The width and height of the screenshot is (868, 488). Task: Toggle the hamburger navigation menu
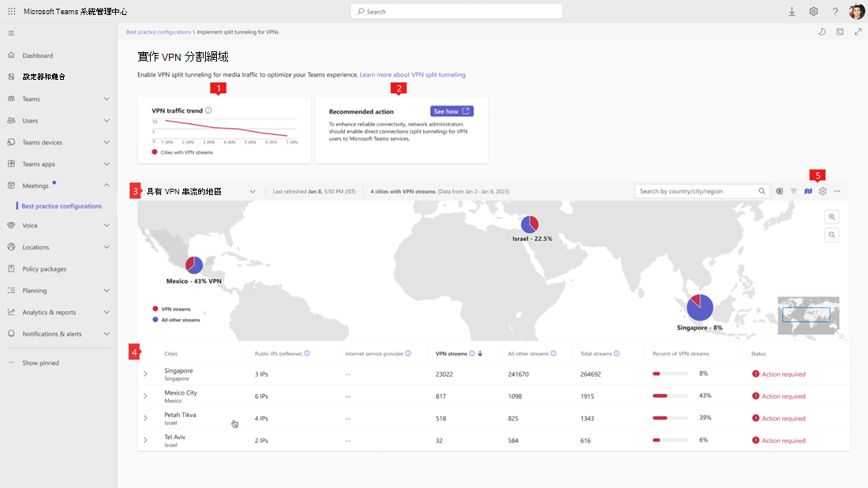11,33
